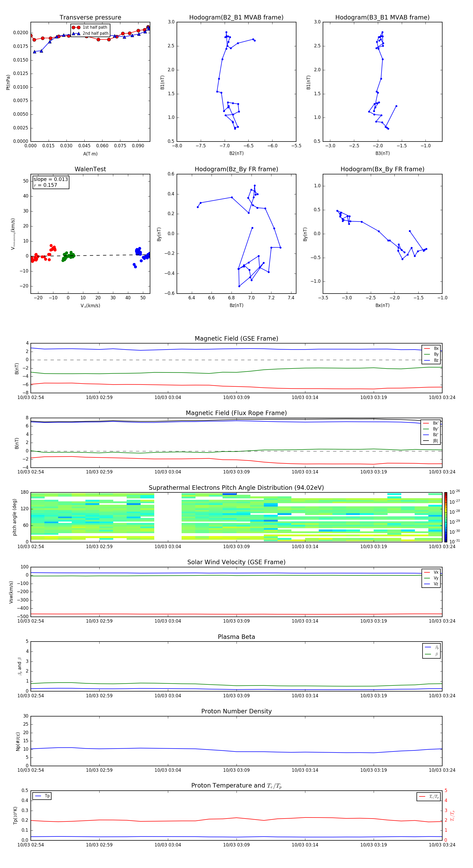The width and height of the screenshot is (473, 868).
Task: Select By' in the Flux Rope legend
Action: (x=431, y=429)
